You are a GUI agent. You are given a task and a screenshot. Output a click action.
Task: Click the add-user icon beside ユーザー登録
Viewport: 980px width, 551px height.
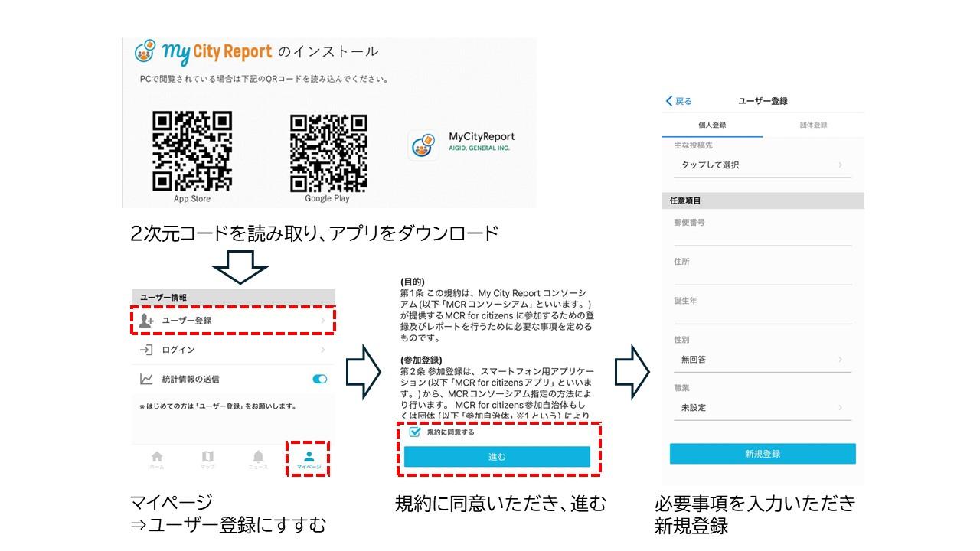(147, 321)
